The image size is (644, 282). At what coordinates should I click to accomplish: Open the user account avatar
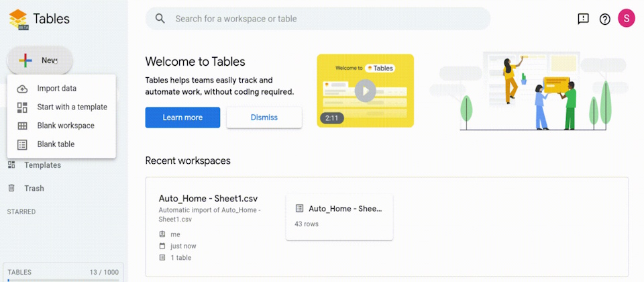(x=626, y=19)
